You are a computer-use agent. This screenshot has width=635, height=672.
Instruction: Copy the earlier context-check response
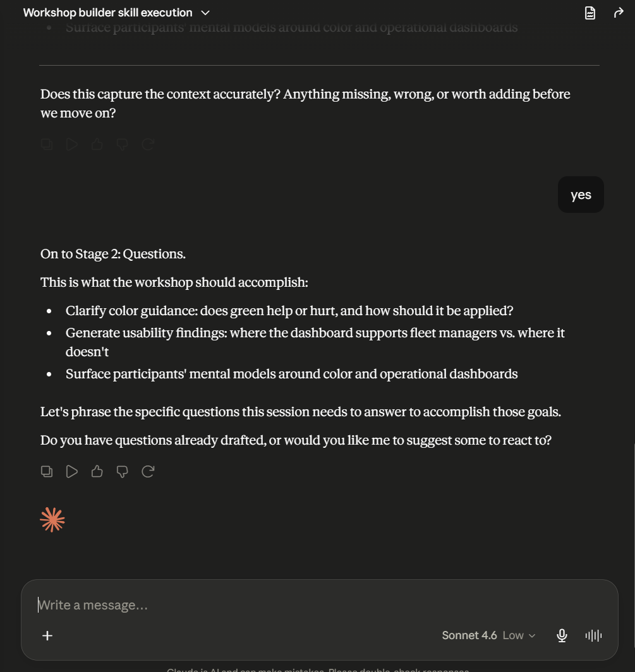pos(47,144)
